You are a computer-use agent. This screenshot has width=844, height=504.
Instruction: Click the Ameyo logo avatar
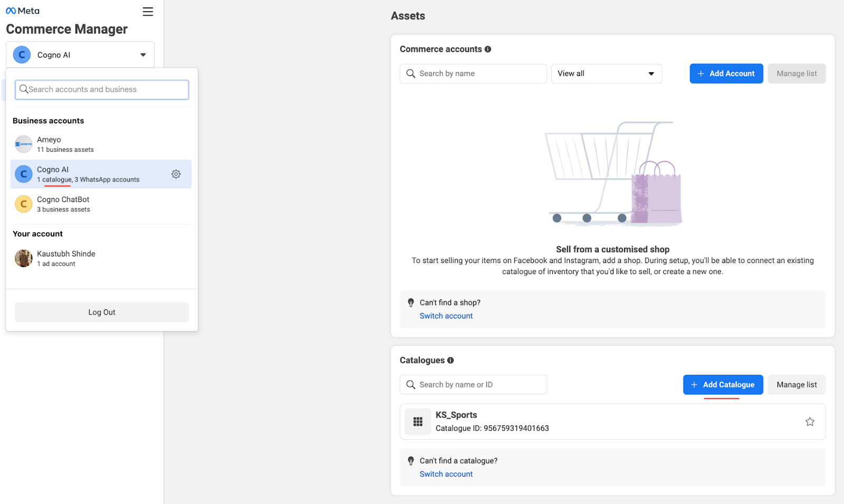point(23,144)
